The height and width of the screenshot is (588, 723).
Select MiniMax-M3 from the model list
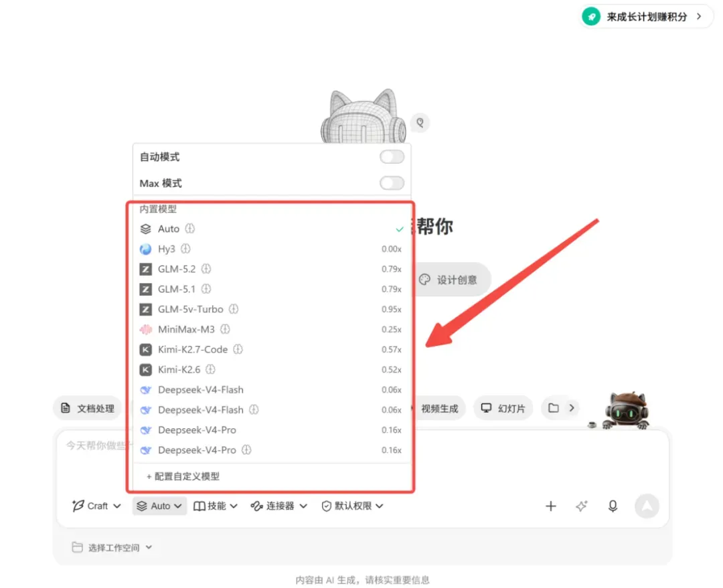coord(272,329)
